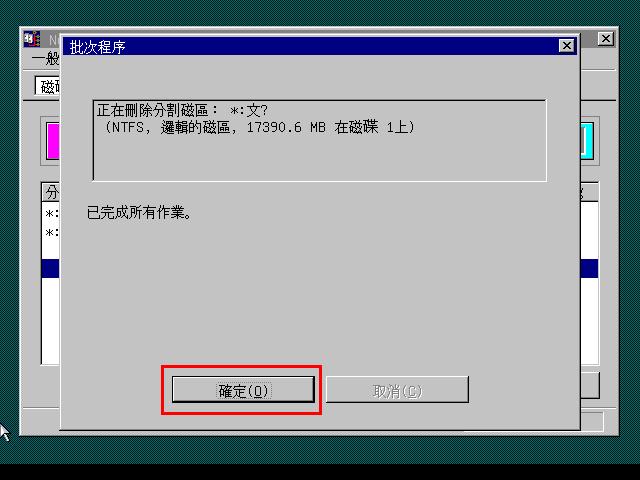Open the 磁碟 disk dropdown selector

[48, 86]
